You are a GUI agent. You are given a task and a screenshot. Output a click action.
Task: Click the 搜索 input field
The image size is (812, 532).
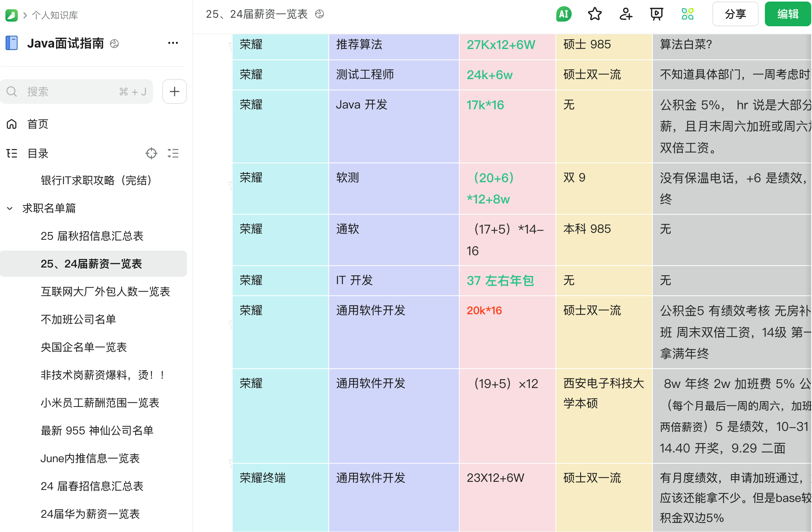click(73, 91)
